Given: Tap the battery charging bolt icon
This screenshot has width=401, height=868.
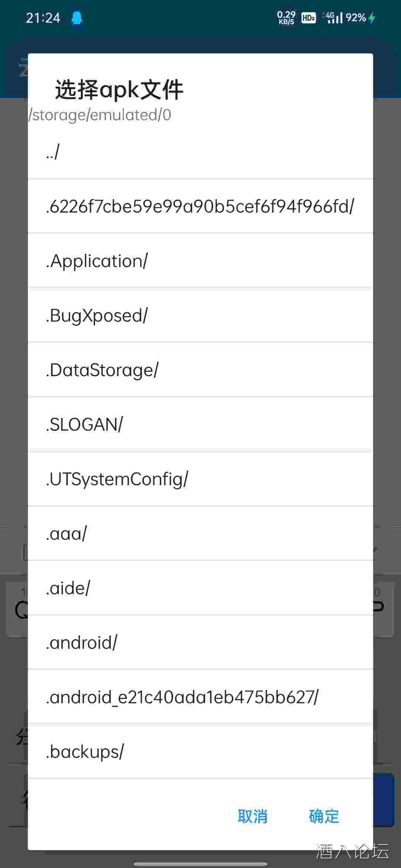Looking at the screenshot, I should pyautogui.click(x=372, y=18).
